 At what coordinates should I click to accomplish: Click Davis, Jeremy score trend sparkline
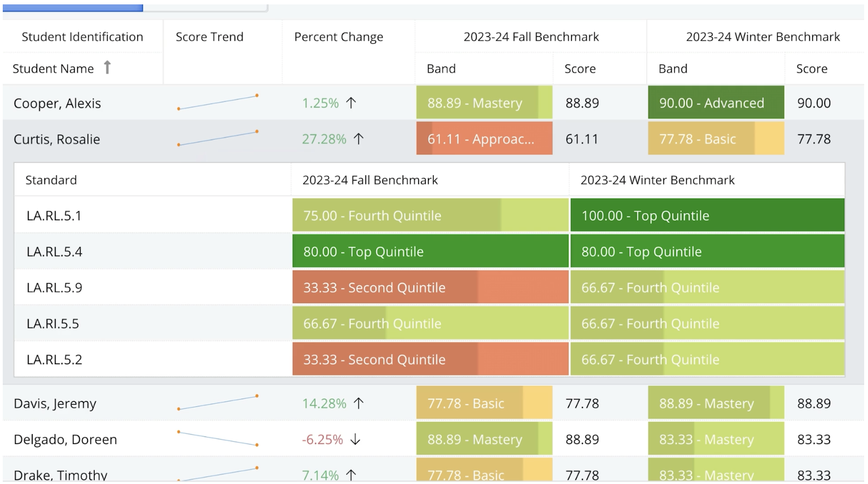(x=217, y=403)
